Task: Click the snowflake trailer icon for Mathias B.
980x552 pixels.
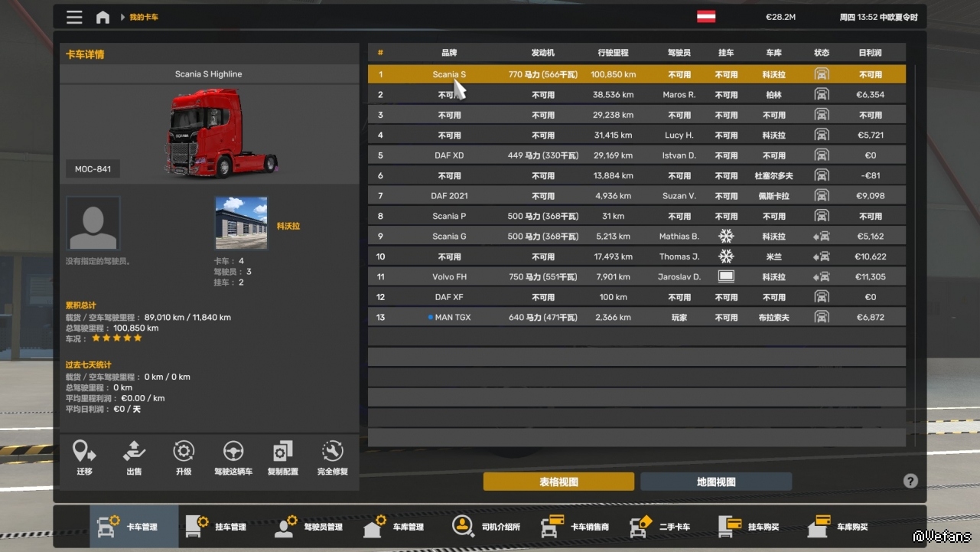Action: pyautogui.click(x=726, y=237)
